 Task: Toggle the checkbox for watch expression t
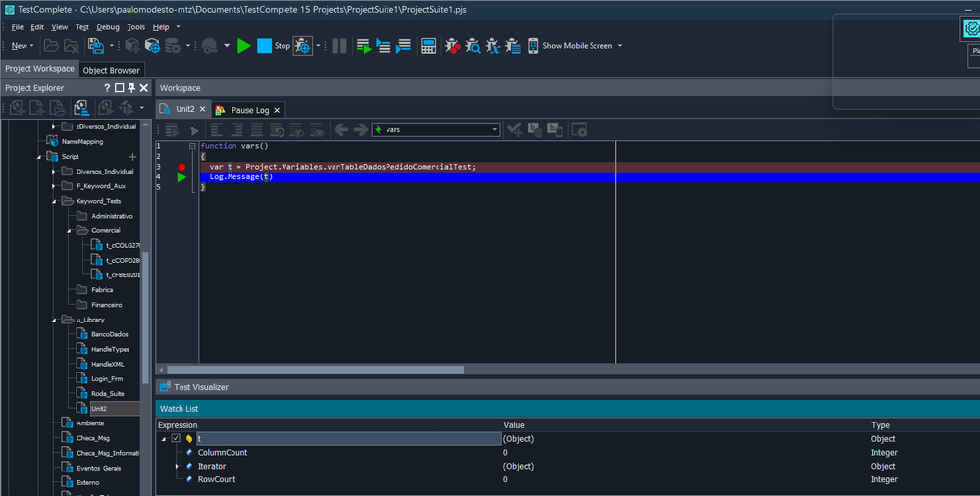pyautogui.click(x=176, y=439)
